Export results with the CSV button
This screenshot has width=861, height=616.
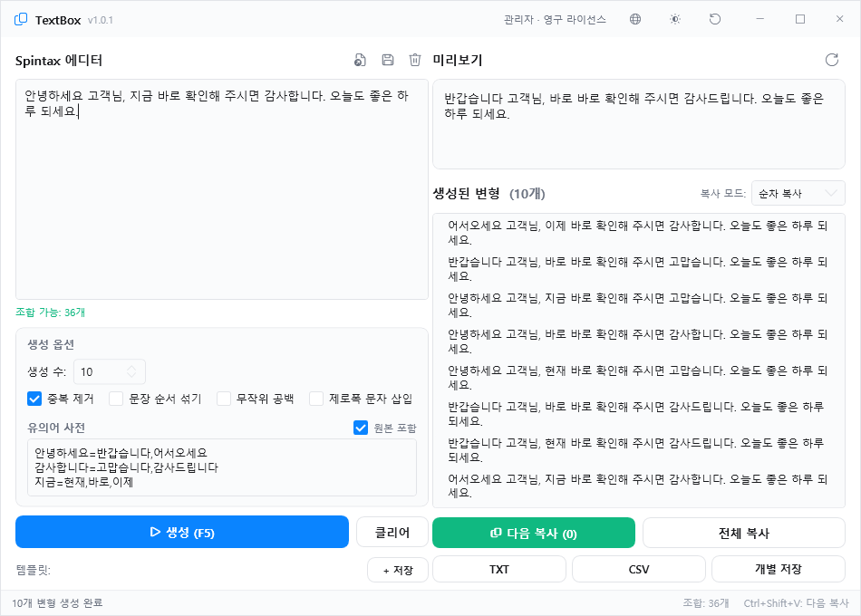(639, 569)
